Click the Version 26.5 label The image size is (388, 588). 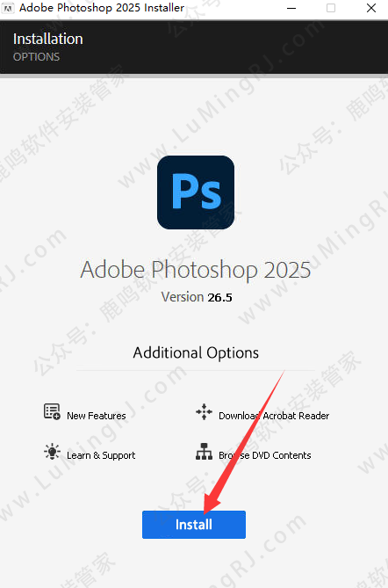tap(197, 297)
